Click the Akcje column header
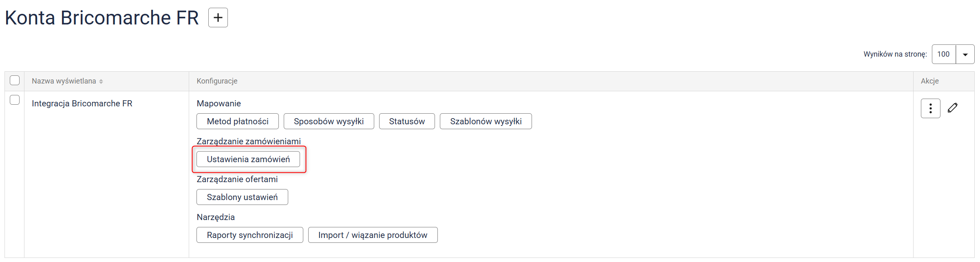Screen dimensions: 980x262 [x=929, y=81]
